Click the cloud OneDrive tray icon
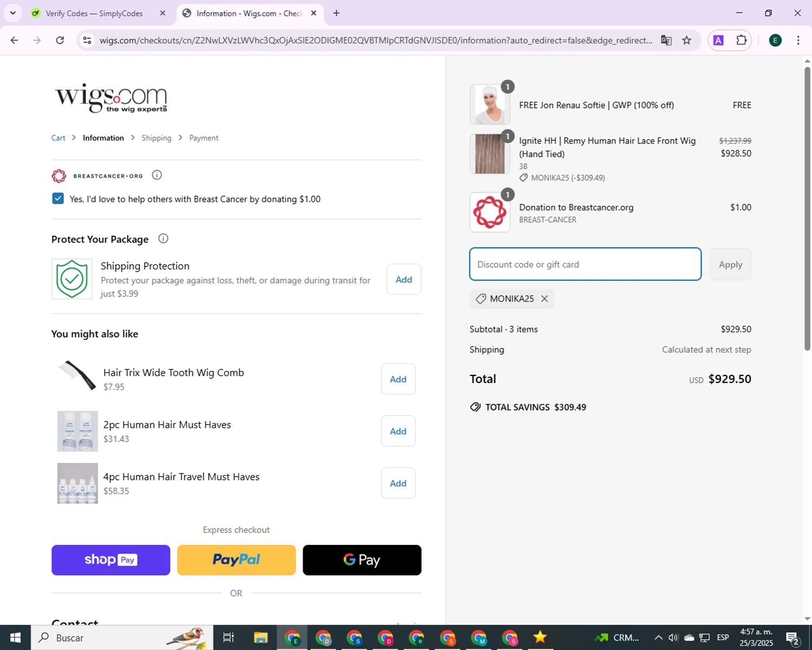The image size is (812, 650). click(689, 638)
